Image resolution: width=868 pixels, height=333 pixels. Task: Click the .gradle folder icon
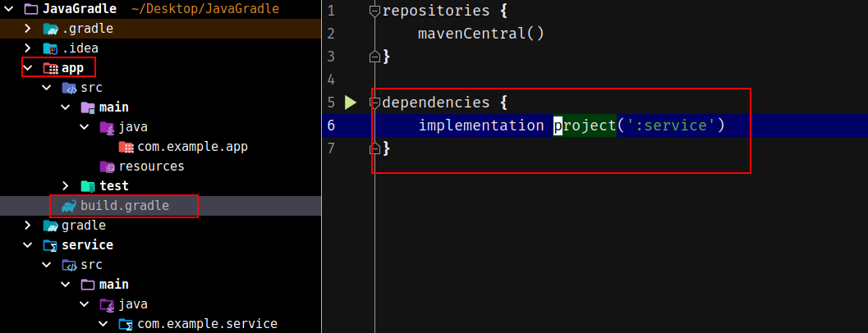click(x=51, y=29)
